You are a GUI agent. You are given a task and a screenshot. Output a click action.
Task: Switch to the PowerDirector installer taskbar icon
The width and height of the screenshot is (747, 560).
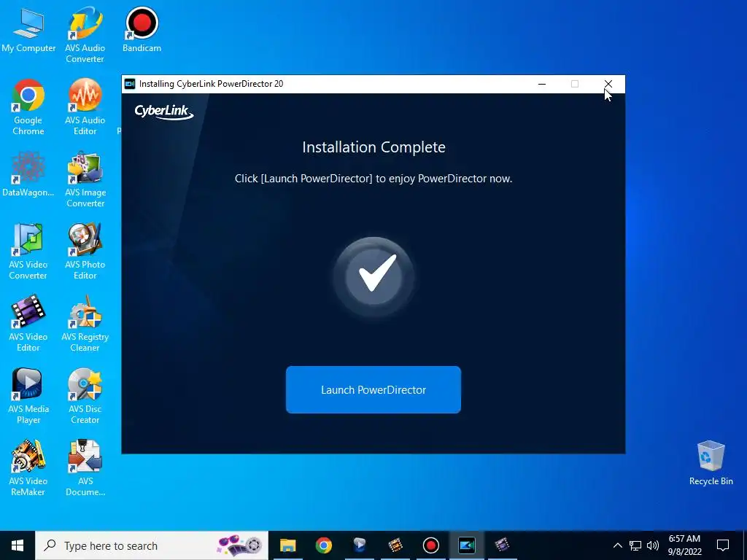(x=466, y=545)
